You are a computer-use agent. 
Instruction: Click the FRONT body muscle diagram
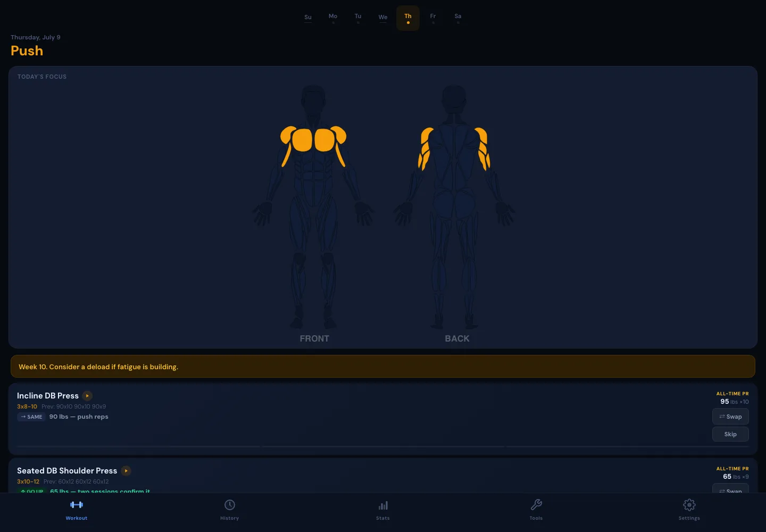(x=314, y=207)
